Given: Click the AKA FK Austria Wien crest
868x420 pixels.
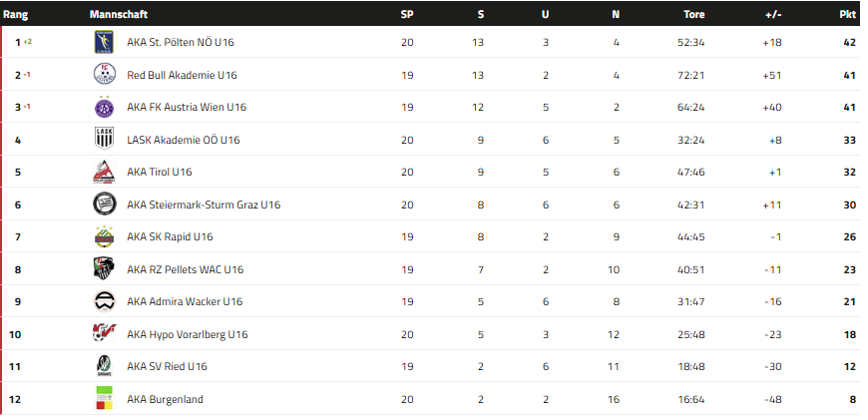Looking at the screenshot, I should [104, 108].
